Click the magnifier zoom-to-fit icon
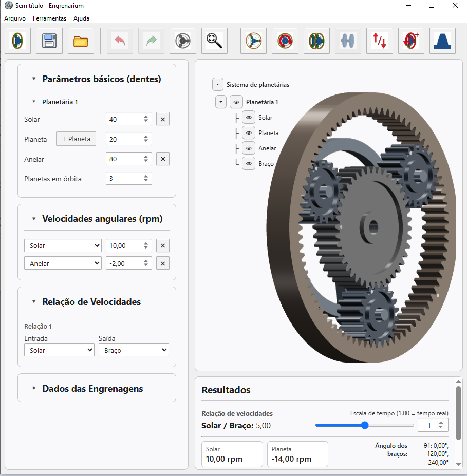 (x=214, y=41)
